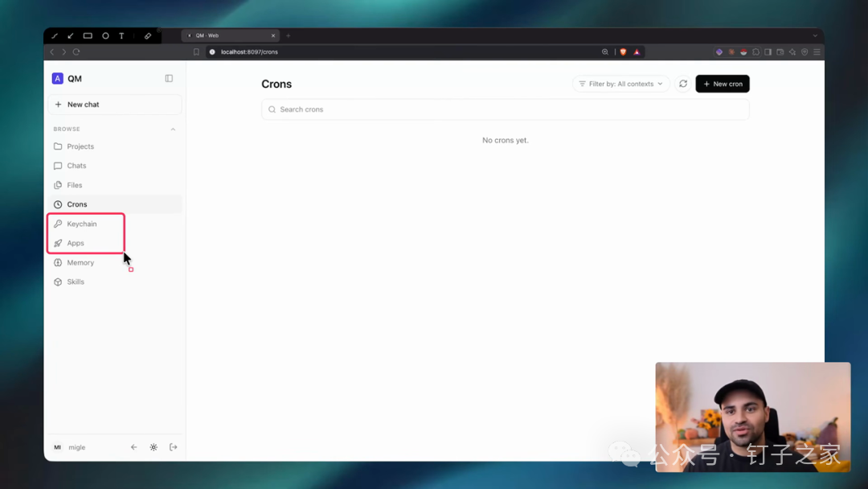
Task: Open the browser hamburger menu
Action: tap(817, 52)
